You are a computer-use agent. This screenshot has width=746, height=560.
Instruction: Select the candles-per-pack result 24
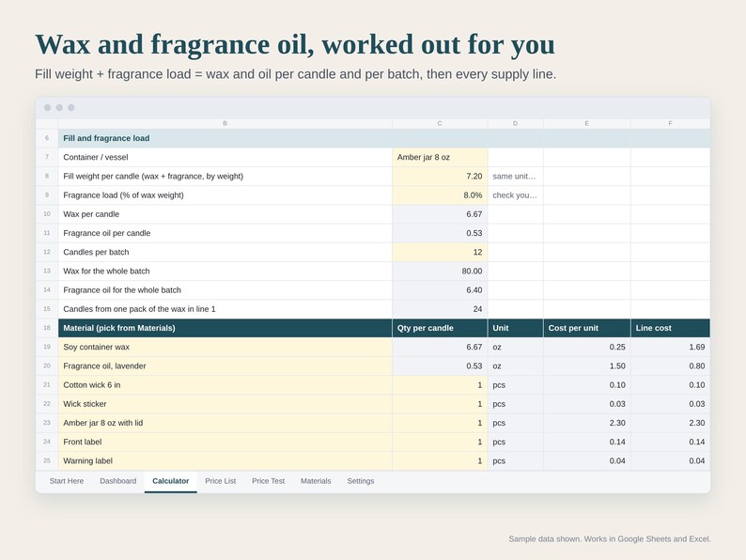coord(440,309)
